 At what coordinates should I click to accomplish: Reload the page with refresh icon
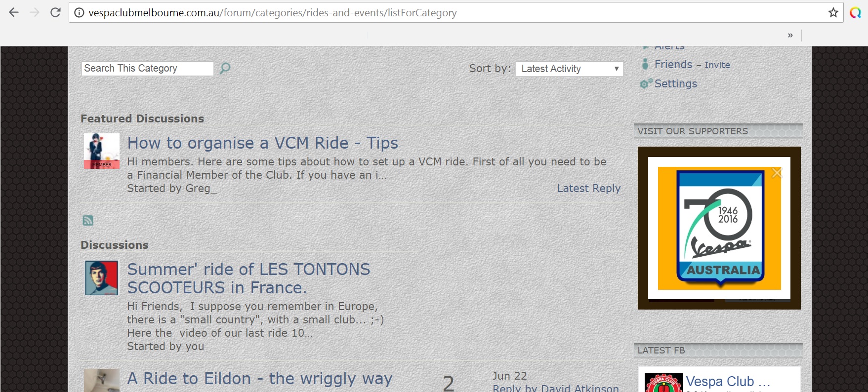pyautogui.click(x=55, y=12)
